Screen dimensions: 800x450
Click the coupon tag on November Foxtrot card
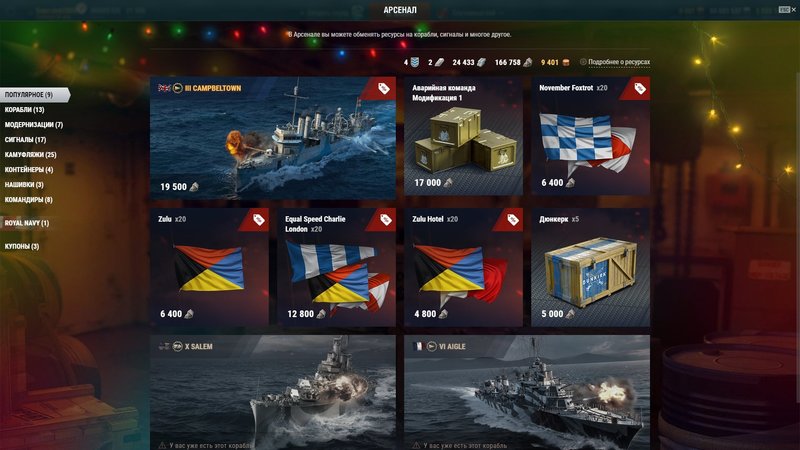(x=640, y=88)
